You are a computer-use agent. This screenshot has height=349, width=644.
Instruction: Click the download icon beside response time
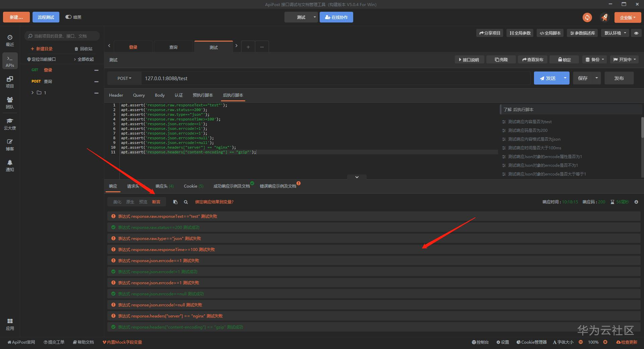click(636, 202)
